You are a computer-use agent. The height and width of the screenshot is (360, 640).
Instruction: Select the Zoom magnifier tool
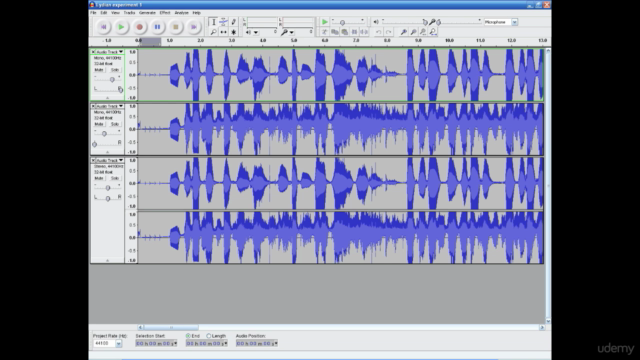point(213,32)
